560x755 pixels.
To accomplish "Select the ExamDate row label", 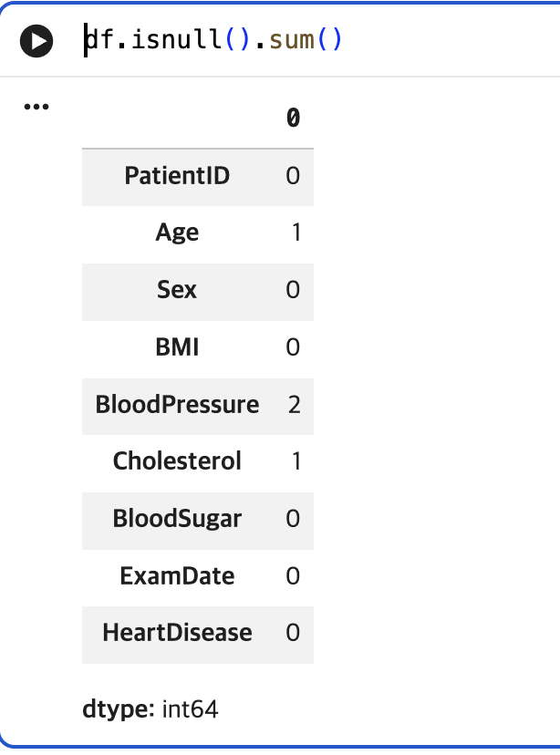I will [x=177, y=576].
